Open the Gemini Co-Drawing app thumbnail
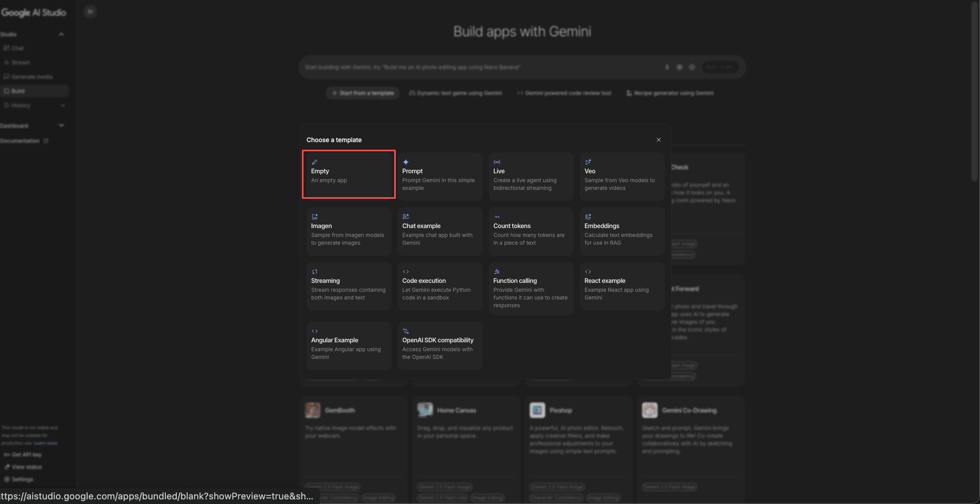This screenshot has height=504, width=980. pos(650,410)
